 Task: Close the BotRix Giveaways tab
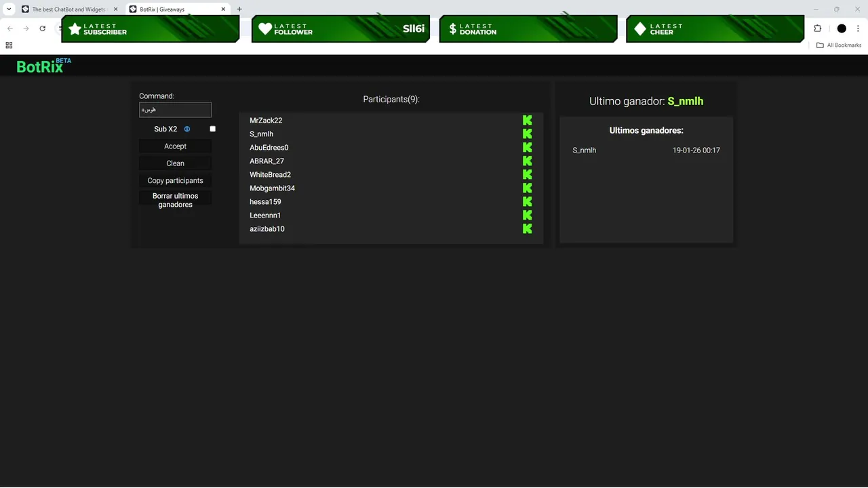click(223, 9)
